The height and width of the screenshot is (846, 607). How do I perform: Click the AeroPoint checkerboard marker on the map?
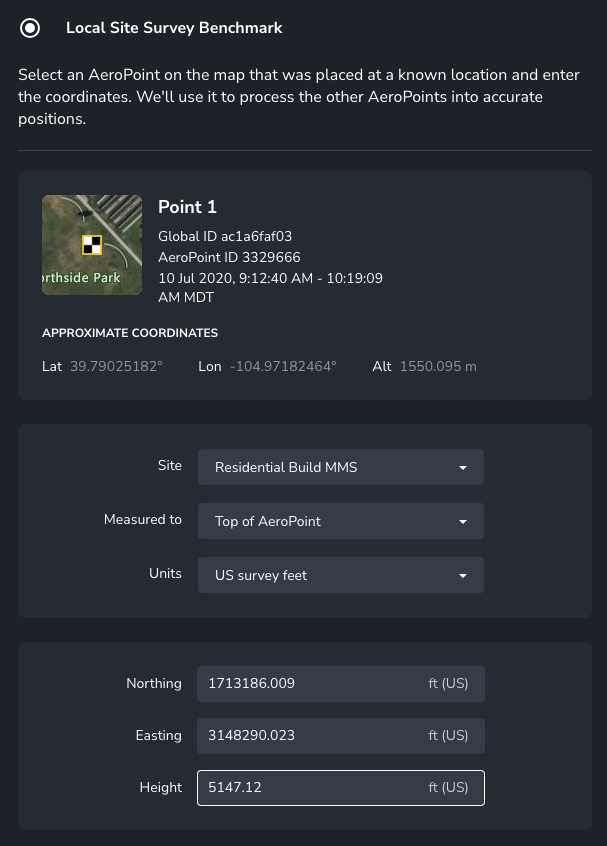pyautogui.click(x=90, y=244)
